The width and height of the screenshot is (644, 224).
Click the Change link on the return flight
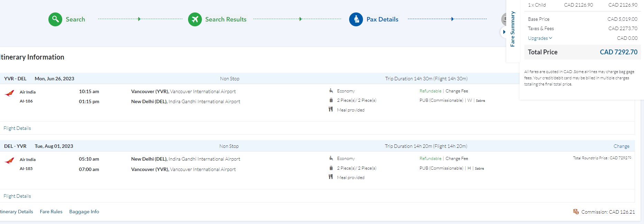coord(621,146)
